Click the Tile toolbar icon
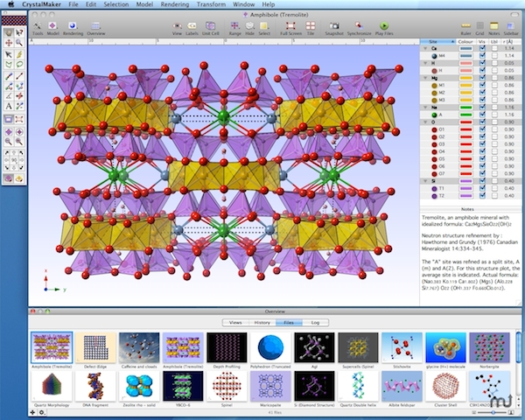This screenshot has width=525, height=420. [x=310, y=26]
